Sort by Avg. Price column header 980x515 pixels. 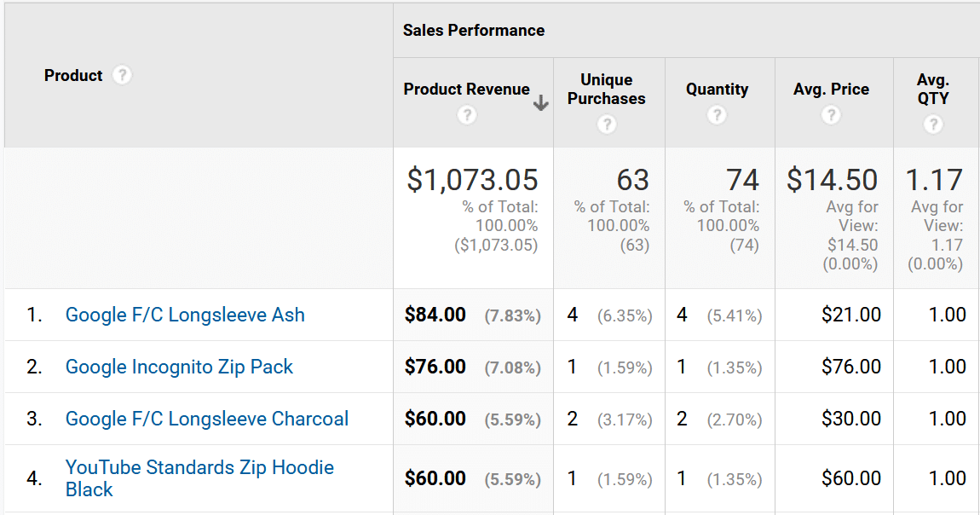(831, 90)
